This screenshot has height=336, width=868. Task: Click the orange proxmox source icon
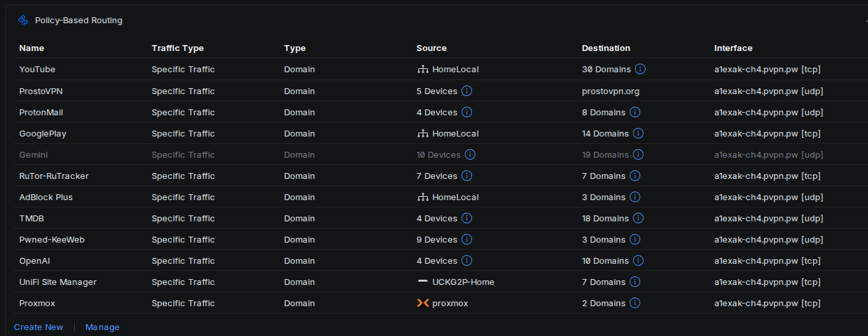click(x=422, y=303)
